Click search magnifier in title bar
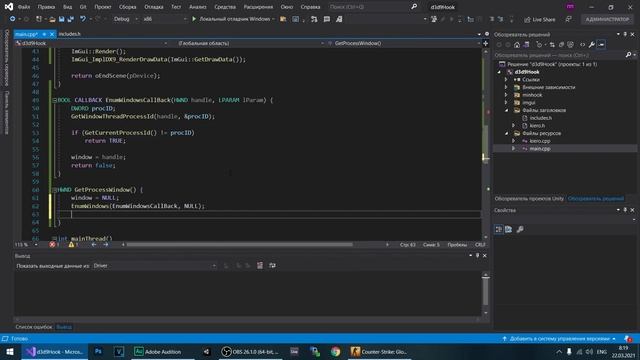This screenshot has height=360, width=640. coord(414,7)
